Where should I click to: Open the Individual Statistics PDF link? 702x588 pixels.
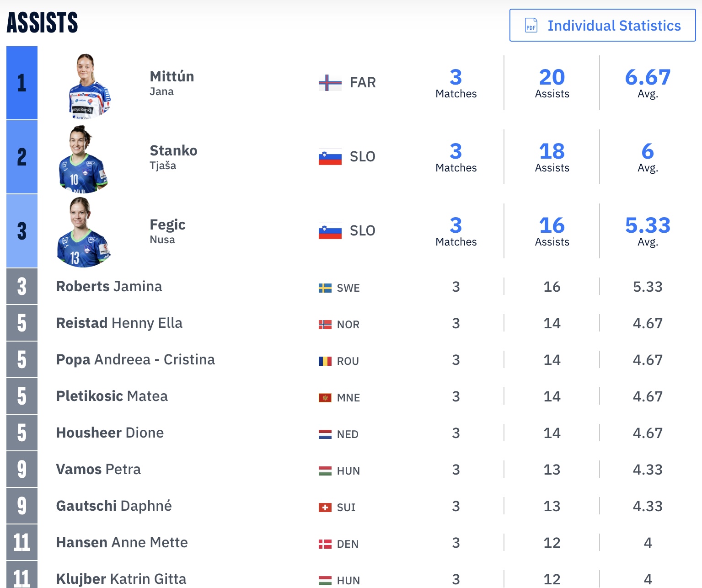pos(602,25)
